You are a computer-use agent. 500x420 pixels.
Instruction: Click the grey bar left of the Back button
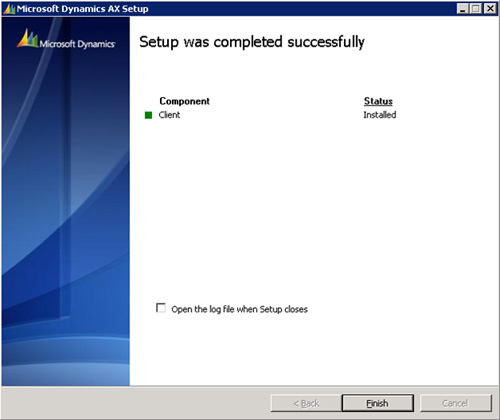tap(136, 403)
